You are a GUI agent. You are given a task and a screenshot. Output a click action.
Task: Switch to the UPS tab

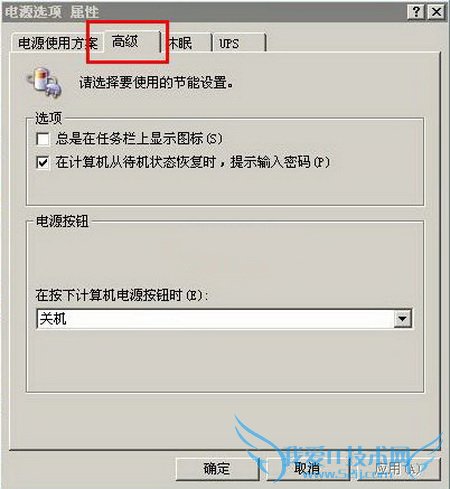(x=239, y=43)
